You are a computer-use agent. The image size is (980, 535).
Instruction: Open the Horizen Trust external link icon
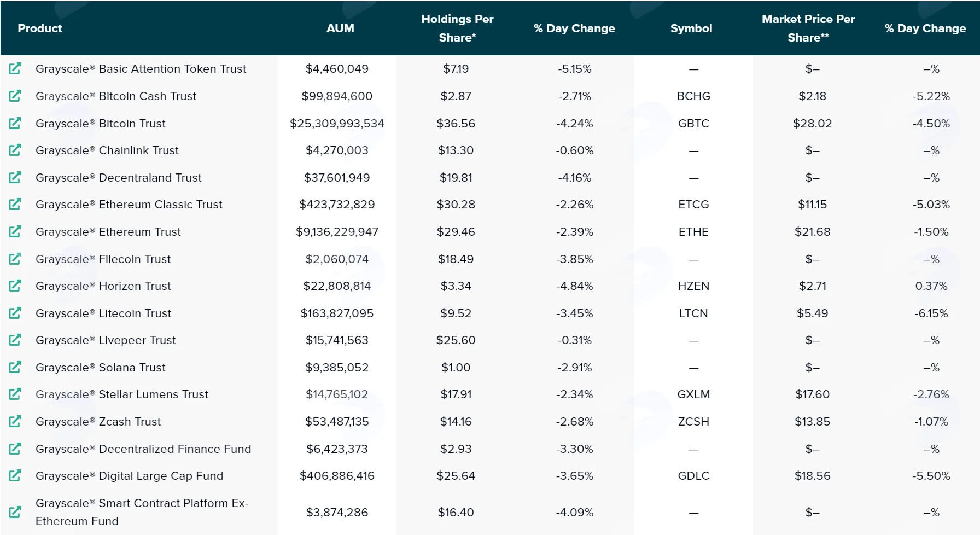click(x=15, y=286)
